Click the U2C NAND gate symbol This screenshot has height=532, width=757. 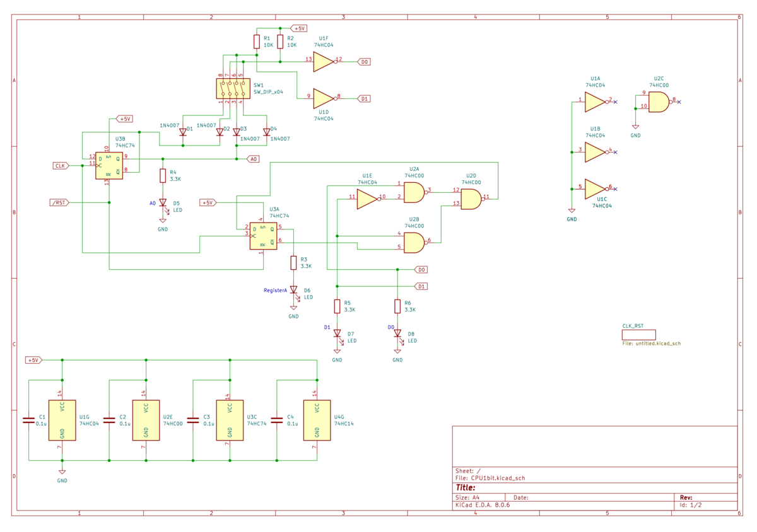[x=659, y=101]
